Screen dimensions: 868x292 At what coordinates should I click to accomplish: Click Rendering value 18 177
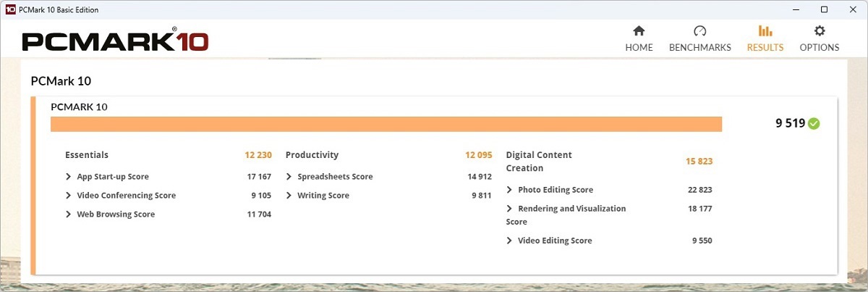pos(699,209)
